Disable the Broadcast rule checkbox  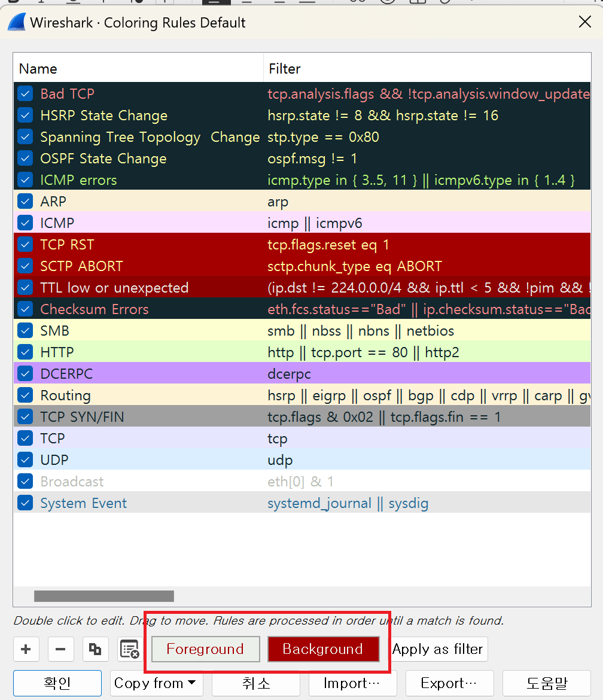click(26, 481)
